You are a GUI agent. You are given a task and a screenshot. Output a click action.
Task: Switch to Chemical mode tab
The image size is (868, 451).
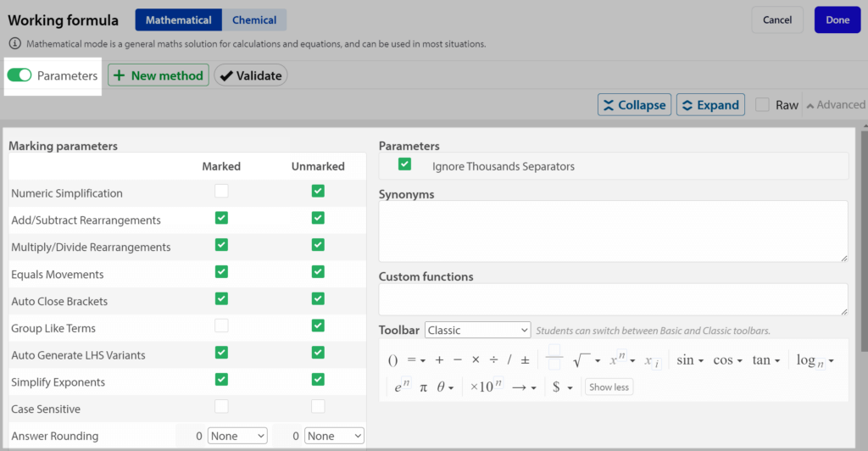coord(254,19)
